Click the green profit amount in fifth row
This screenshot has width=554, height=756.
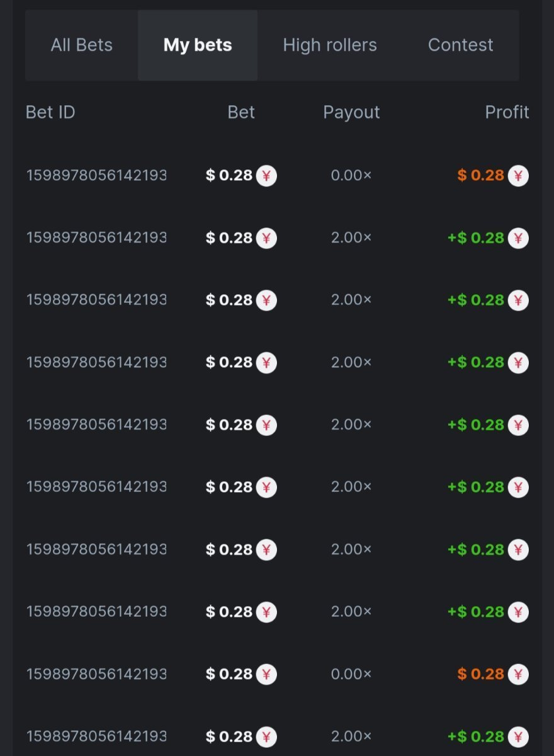476,425
